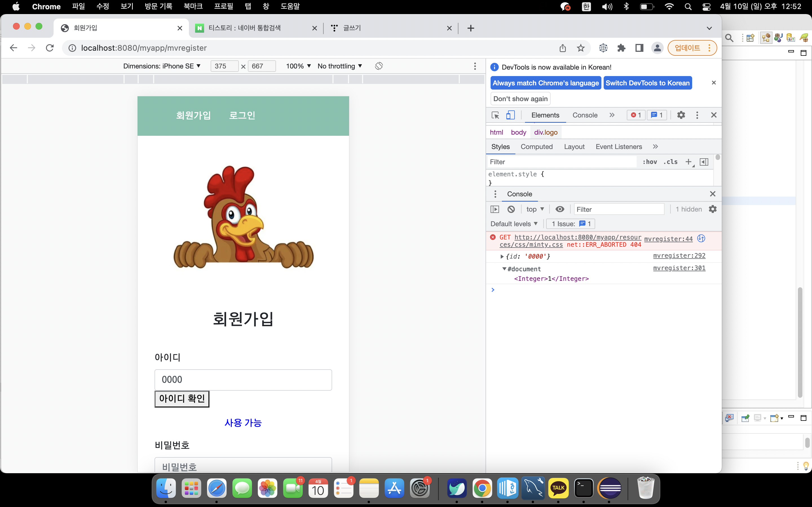The width and height of the screenshot is (812, 507).
Task: Switch to the Computed tab
Action: [536, 146]
